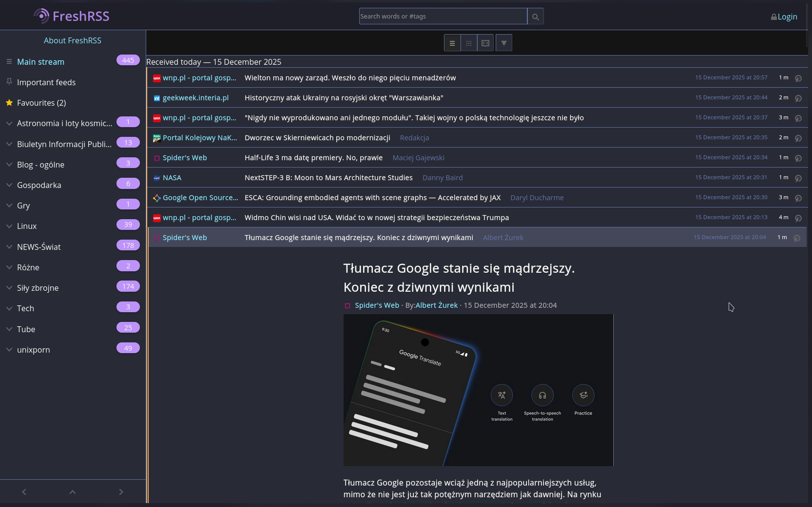The width and height of the screenshot is (812, 507).
Task: Open the sort order dropdown arrow
Action: coord(504,43)
